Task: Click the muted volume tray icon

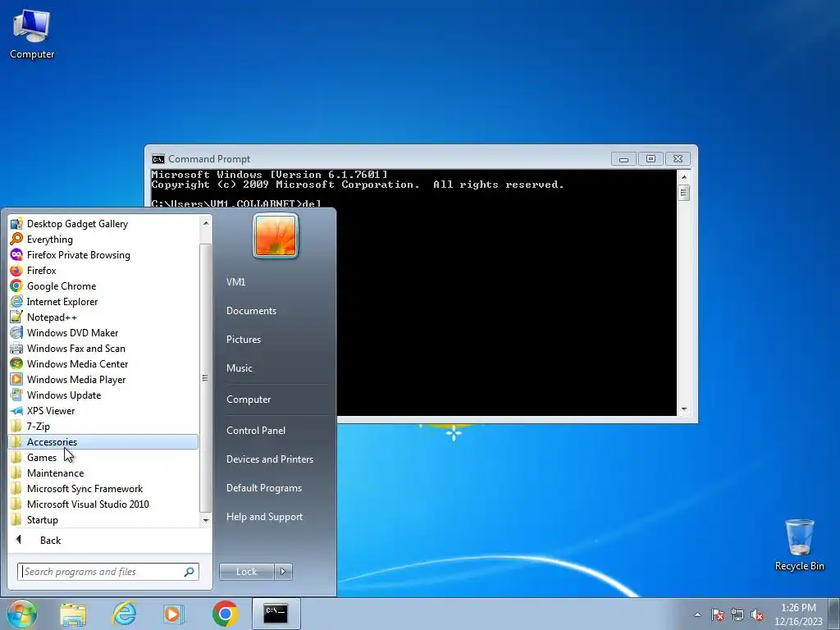Action: 757,614
